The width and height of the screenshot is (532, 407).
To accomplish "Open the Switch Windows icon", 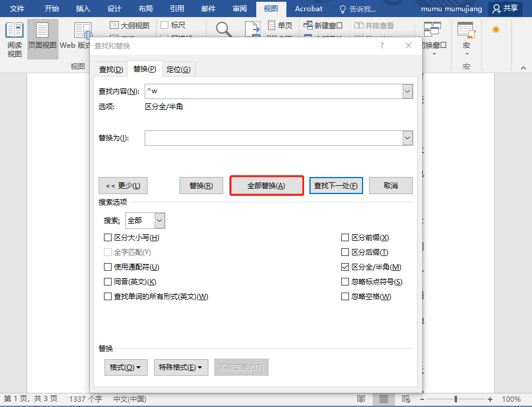I will tap(433, 29).
